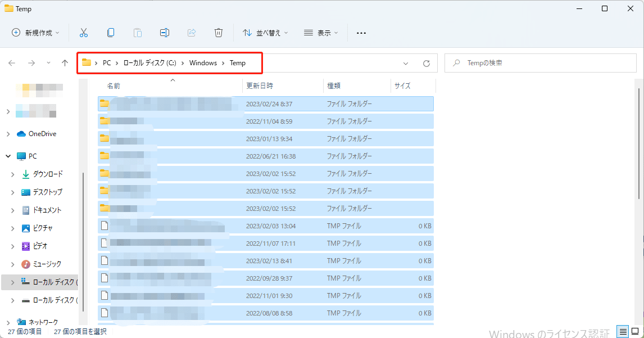644x338 pixels.
Task: Enable details view in the status bar
Action: (623, 331)
